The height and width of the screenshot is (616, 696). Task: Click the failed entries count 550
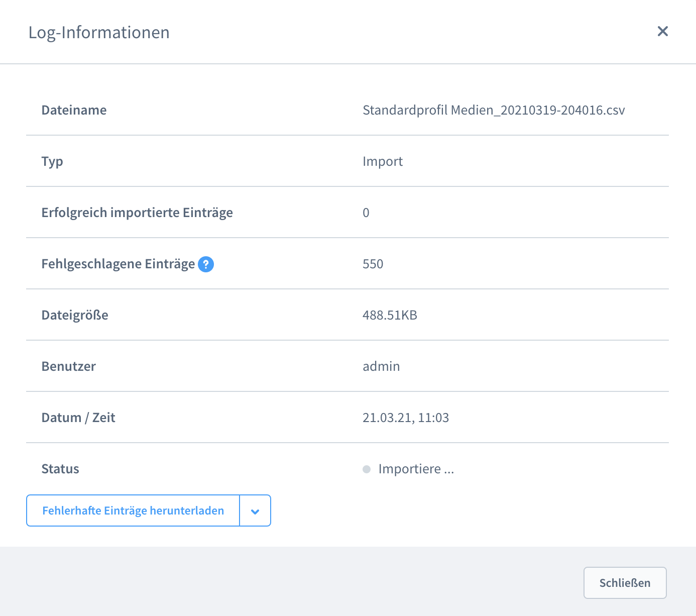(x=373, y=264)
